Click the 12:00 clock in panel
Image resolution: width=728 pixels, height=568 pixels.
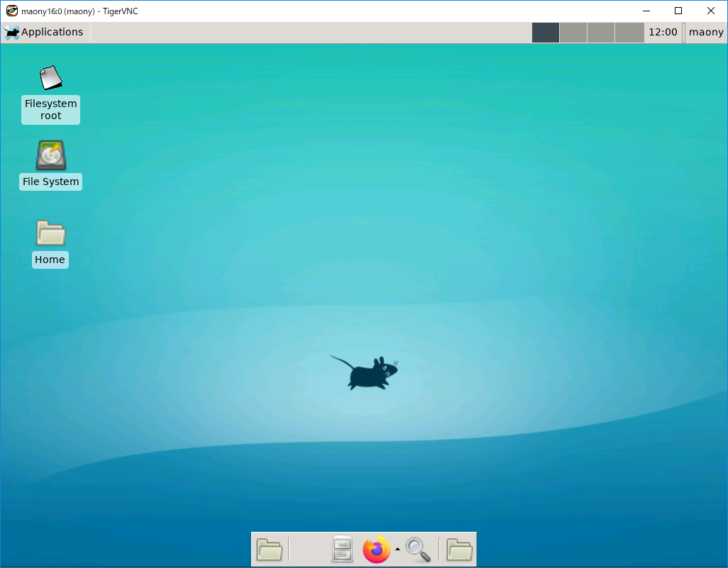click(663, 32)
